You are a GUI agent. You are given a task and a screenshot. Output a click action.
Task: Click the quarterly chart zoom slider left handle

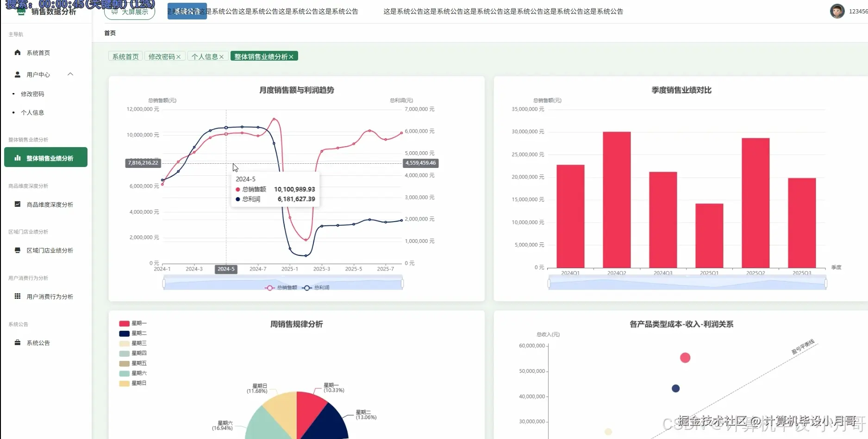pyautogui.click(x=549, y=283)
